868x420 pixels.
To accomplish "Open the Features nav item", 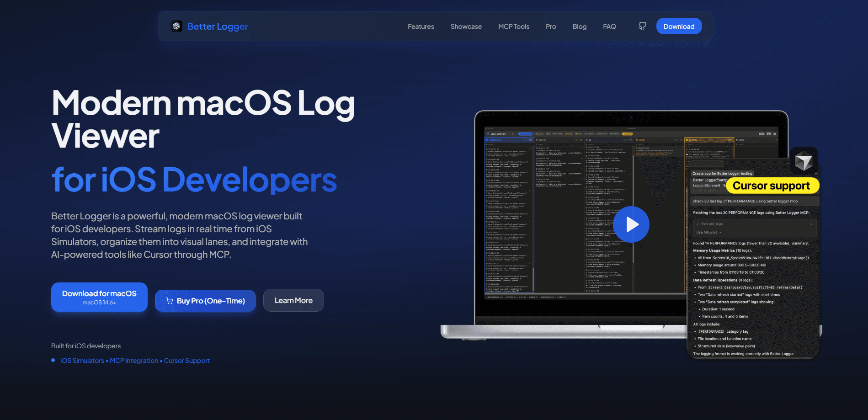I will click(x=421, y=27).
